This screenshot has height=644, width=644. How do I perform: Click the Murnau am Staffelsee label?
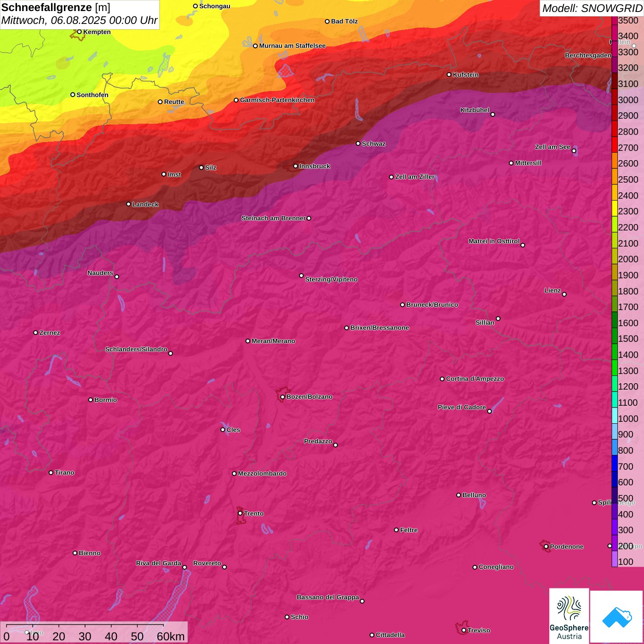point(292,46)
